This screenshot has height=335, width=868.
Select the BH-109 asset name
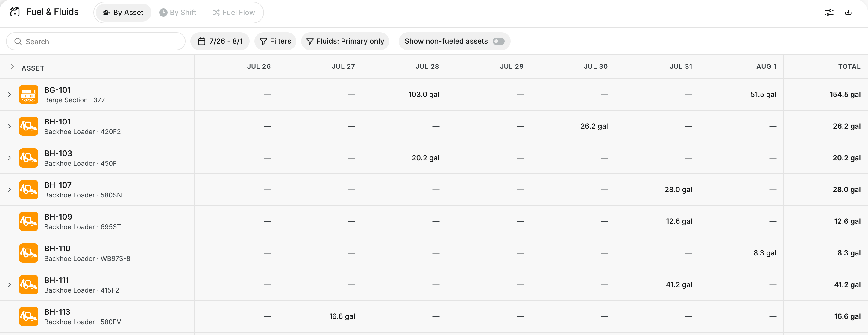(x=58, y=217)
